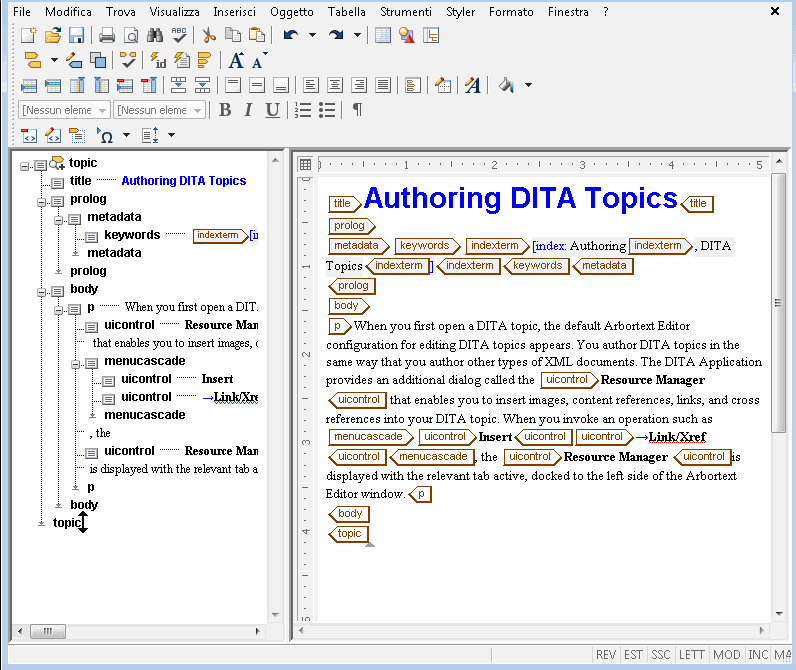This screenshot has width=796, height=670.
Task: Click the scissors Cut icon
Action: [x=209, y=35]
